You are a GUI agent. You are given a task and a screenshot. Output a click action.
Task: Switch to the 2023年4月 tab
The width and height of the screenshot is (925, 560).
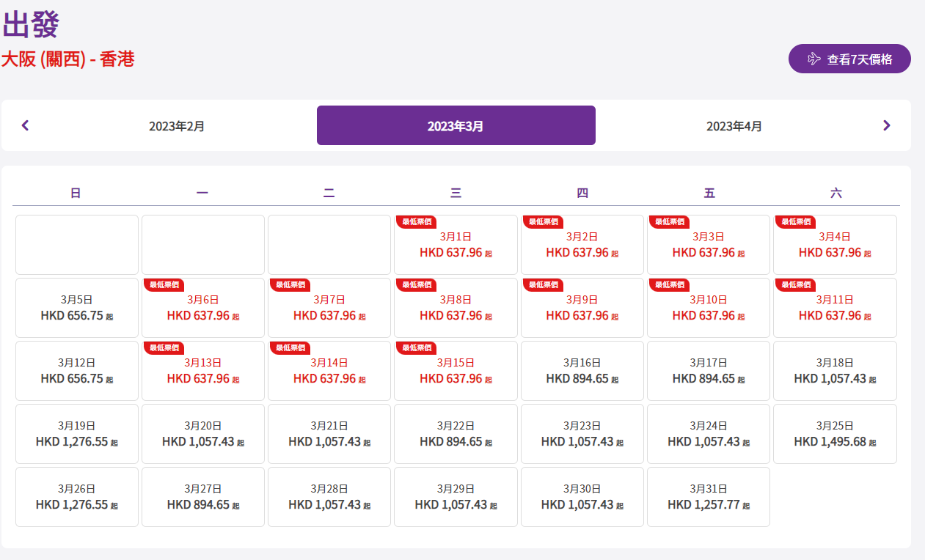[734, 126]
